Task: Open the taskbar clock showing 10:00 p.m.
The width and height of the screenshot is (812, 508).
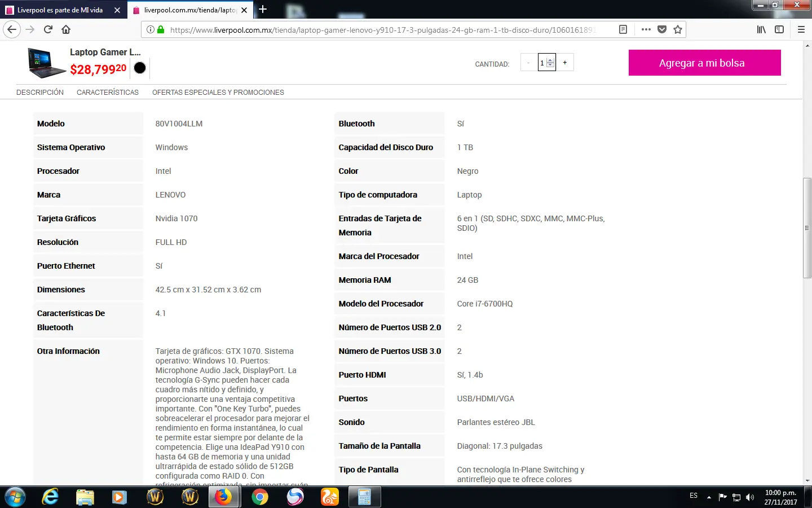Action: point(780,497)
